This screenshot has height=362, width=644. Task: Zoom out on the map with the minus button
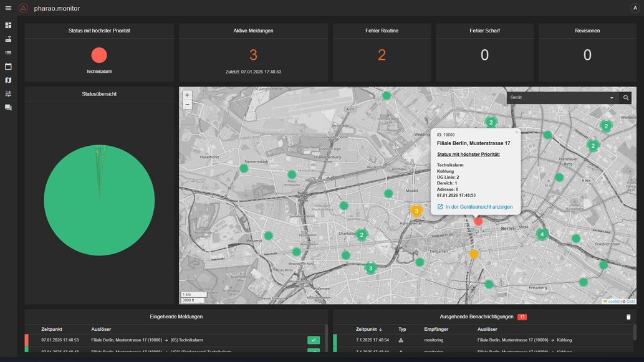pyautogui.click(x=187, y=105)
